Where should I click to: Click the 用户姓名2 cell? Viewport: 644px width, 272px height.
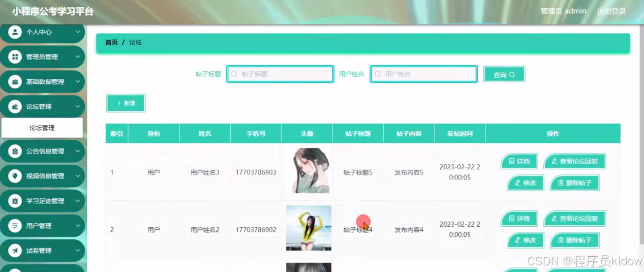click(205, 230)
